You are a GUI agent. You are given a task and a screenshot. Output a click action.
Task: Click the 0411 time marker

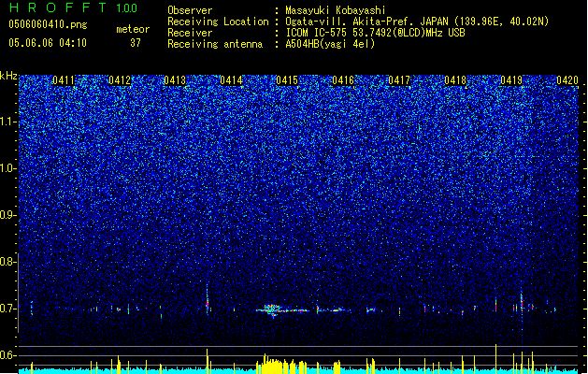(x=64, y=80)
